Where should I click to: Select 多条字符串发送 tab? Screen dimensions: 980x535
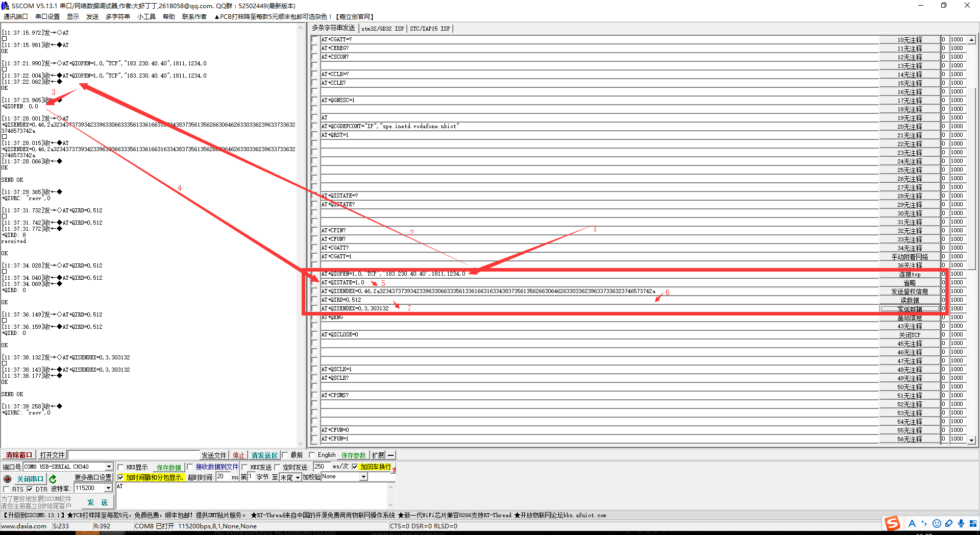(333, 28)
